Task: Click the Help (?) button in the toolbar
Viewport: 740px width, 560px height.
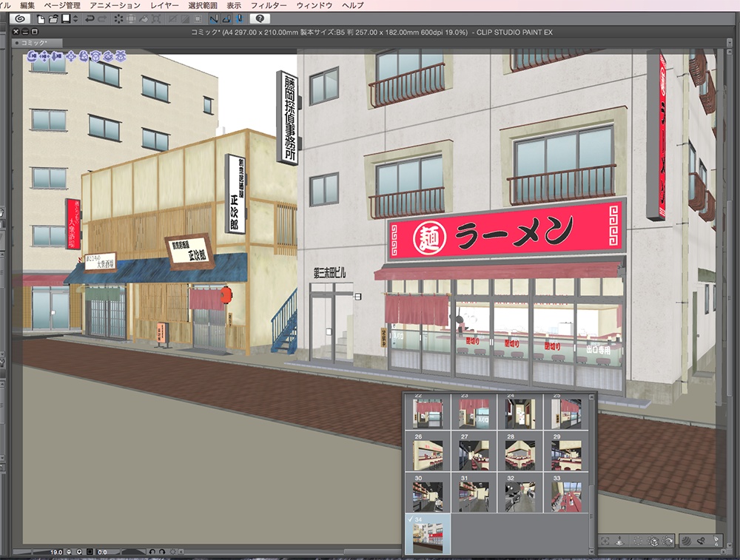Action: click(x=260, y=20)
